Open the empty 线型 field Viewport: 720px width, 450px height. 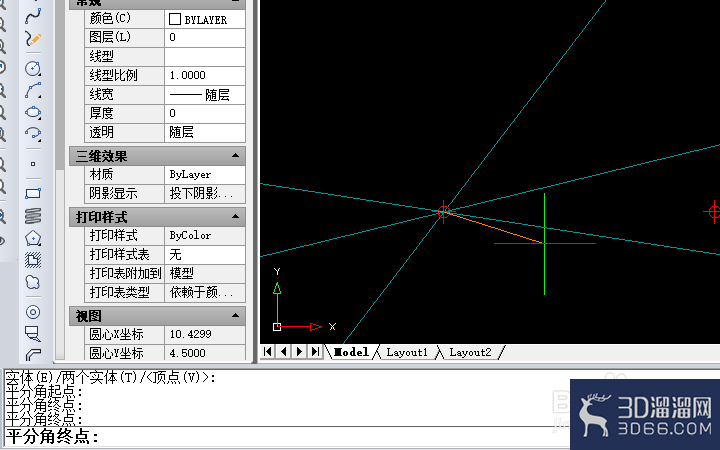[205, 56]
